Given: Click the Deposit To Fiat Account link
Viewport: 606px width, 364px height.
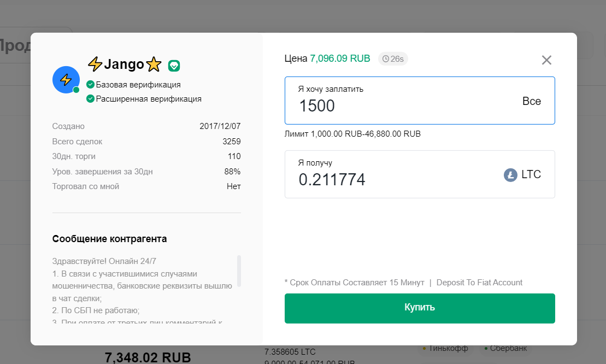Looking at the screenshot, I should [479, 283].
